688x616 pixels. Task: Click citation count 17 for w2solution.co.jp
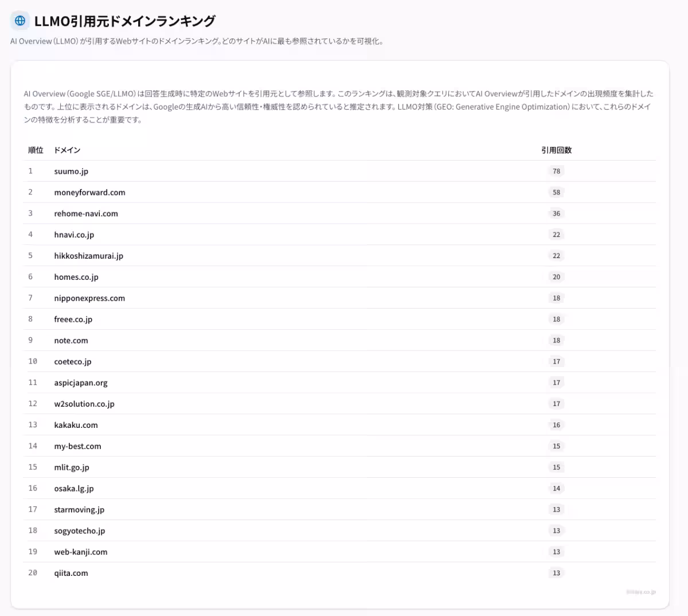[556, 404]
